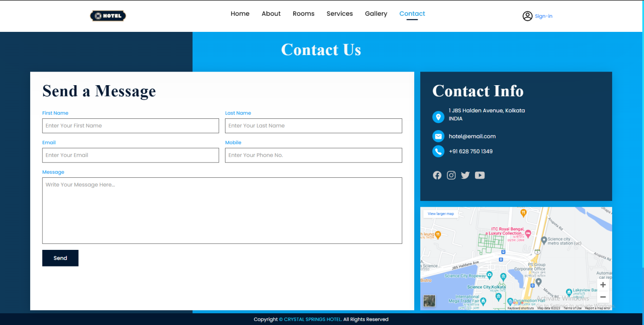Click the Hotel logo in header

pyautogui.click(x=108, y=16)
